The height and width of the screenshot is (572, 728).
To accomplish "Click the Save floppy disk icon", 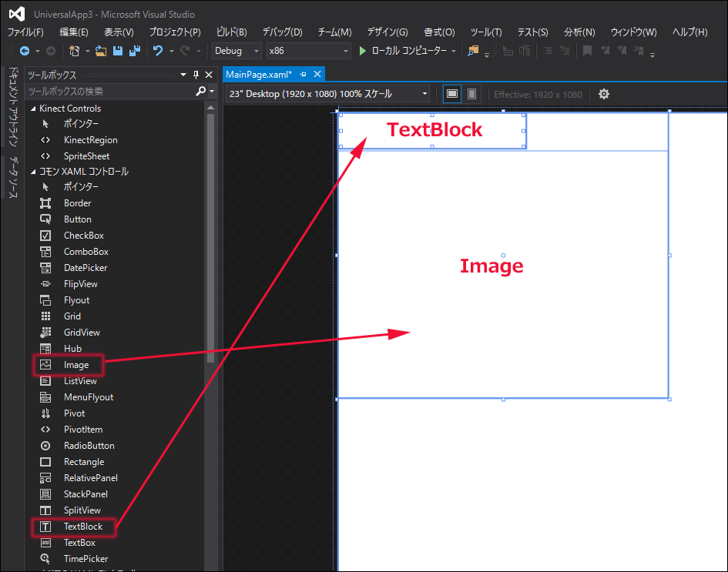I will pos(118,51).
